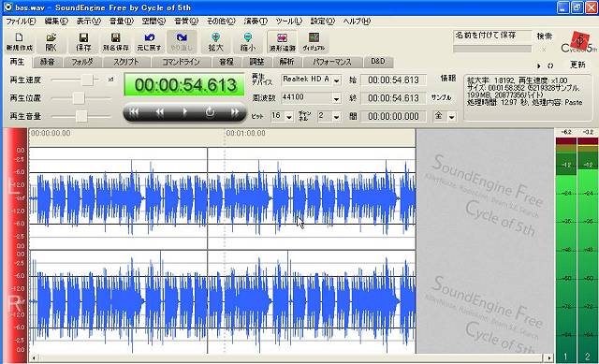The image size is (599, 364).
Task: Select the 再生 tab
Action: click(17, 62)
